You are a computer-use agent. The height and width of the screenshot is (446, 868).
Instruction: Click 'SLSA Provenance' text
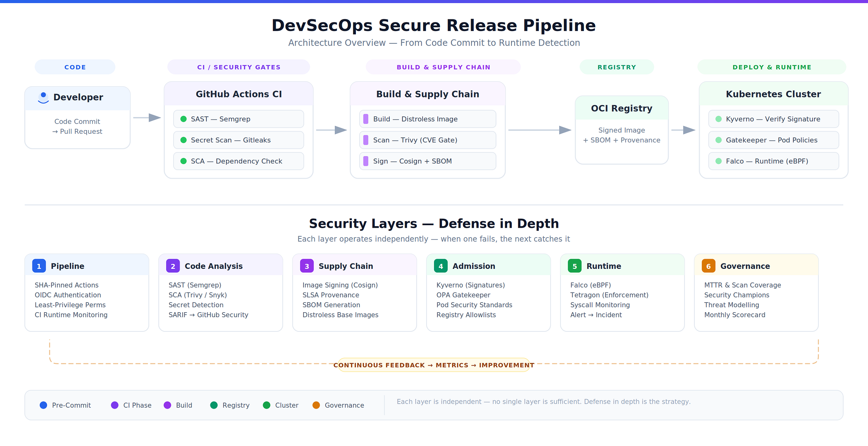(331, 295)
